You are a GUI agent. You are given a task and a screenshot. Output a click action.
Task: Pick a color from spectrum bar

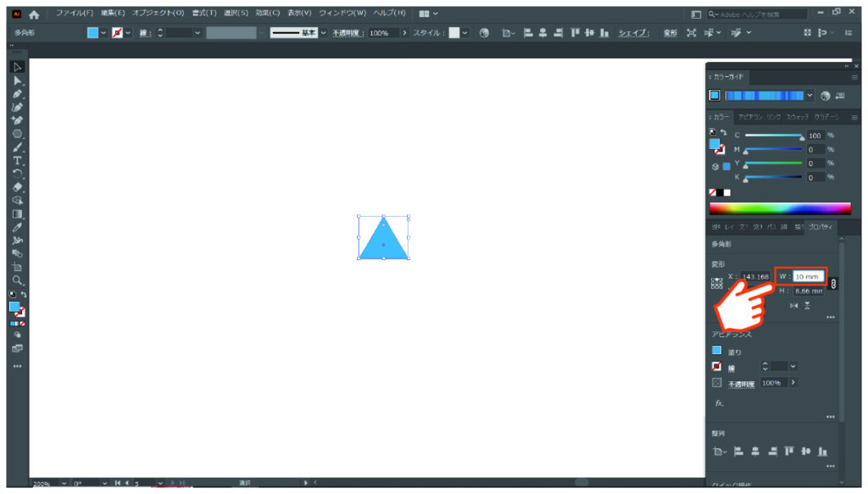pyautogui.click(x=780, y=208)
